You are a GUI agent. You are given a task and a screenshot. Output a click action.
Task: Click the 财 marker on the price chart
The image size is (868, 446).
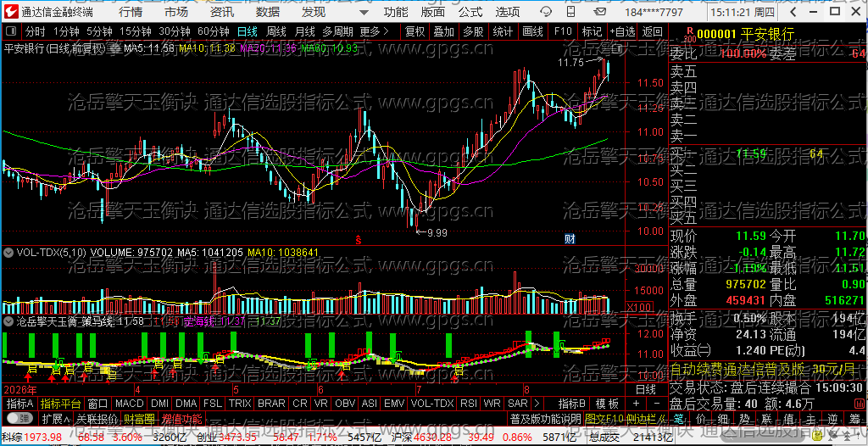coord(570,239)
